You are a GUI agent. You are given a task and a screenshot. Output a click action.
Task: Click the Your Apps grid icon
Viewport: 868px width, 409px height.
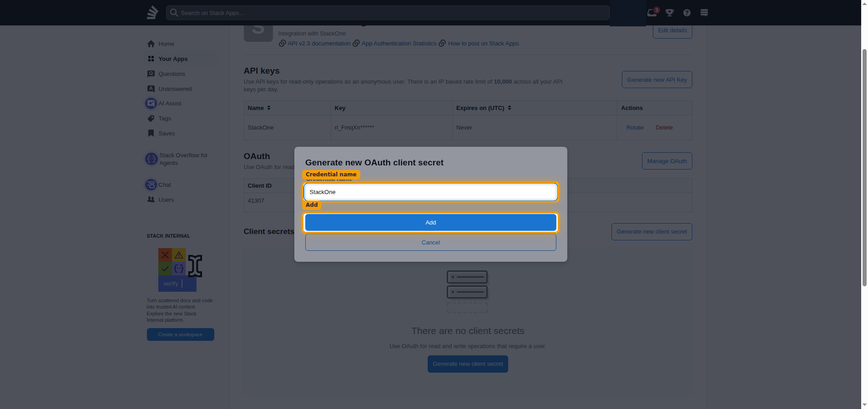151,59
